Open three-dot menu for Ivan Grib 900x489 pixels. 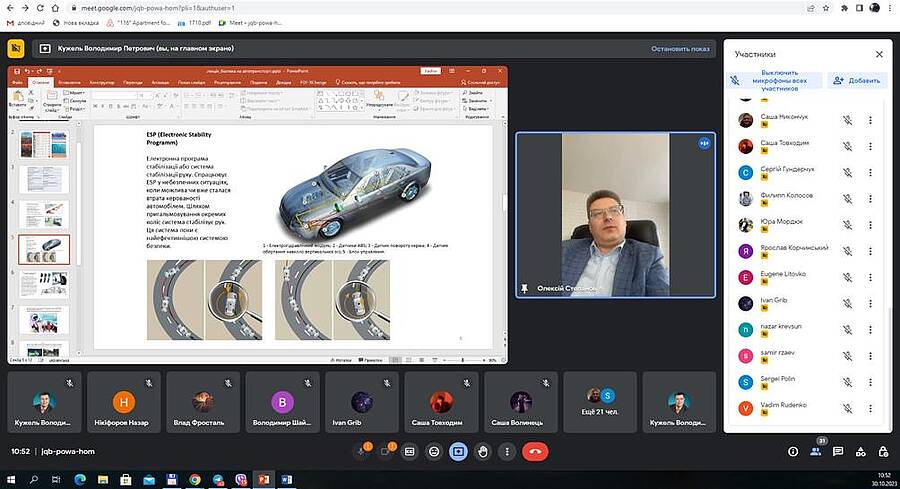(870, 302)
